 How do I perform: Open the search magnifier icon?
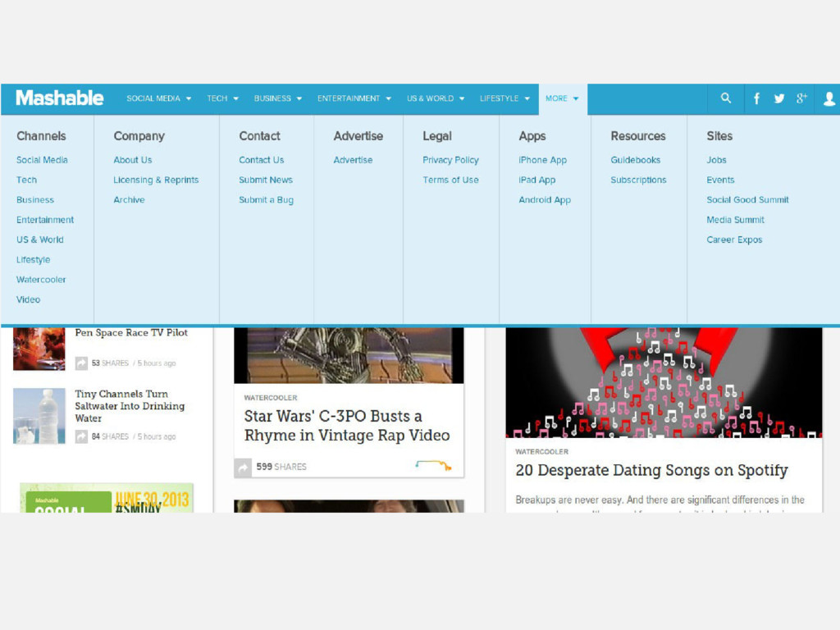click(725, 98)
